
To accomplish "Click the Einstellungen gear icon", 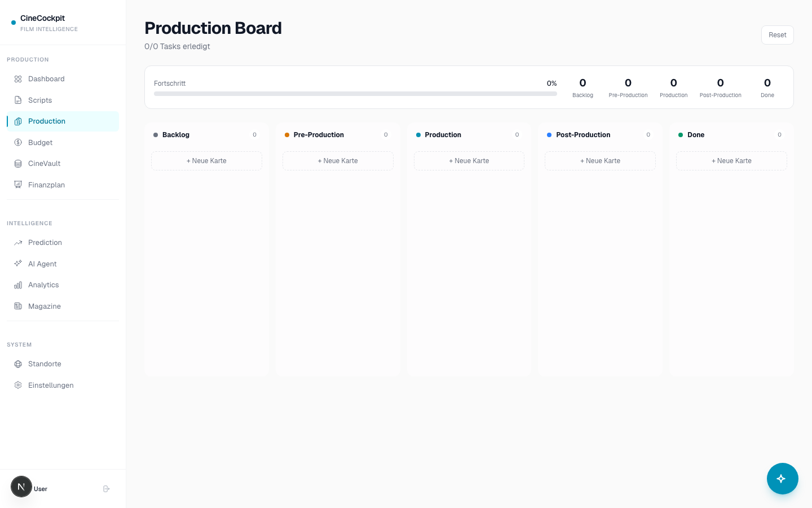I will click(x=17, y=385).
